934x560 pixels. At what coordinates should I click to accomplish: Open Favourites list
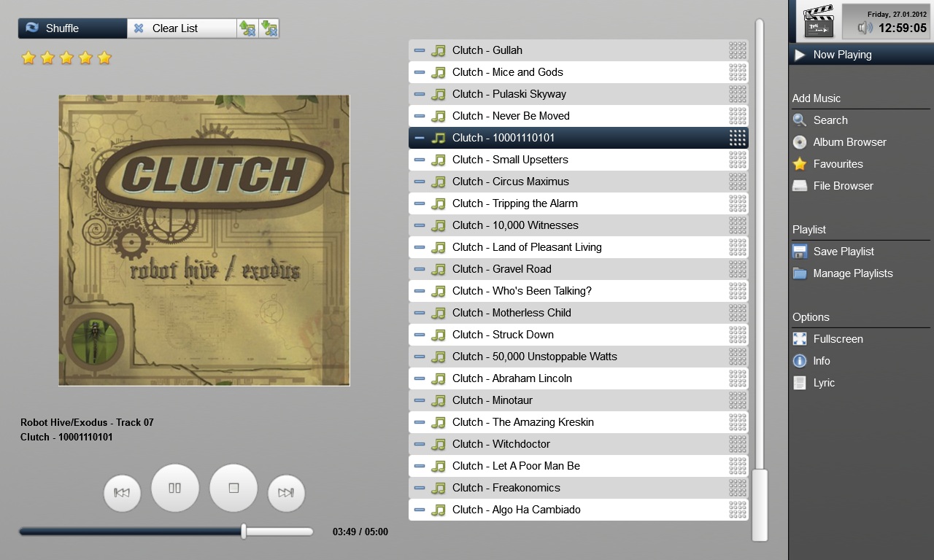tap(861, 164)
